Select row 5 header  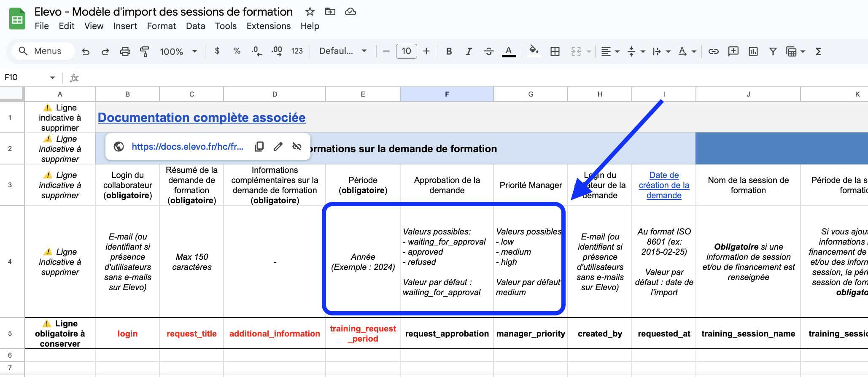(10, 333)
